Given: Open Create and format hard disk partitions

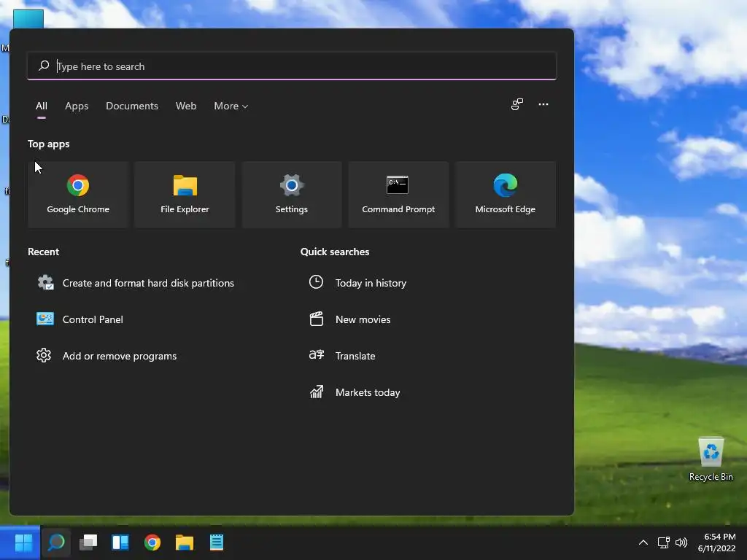Looking at the screenshot, I should point(148,283).
